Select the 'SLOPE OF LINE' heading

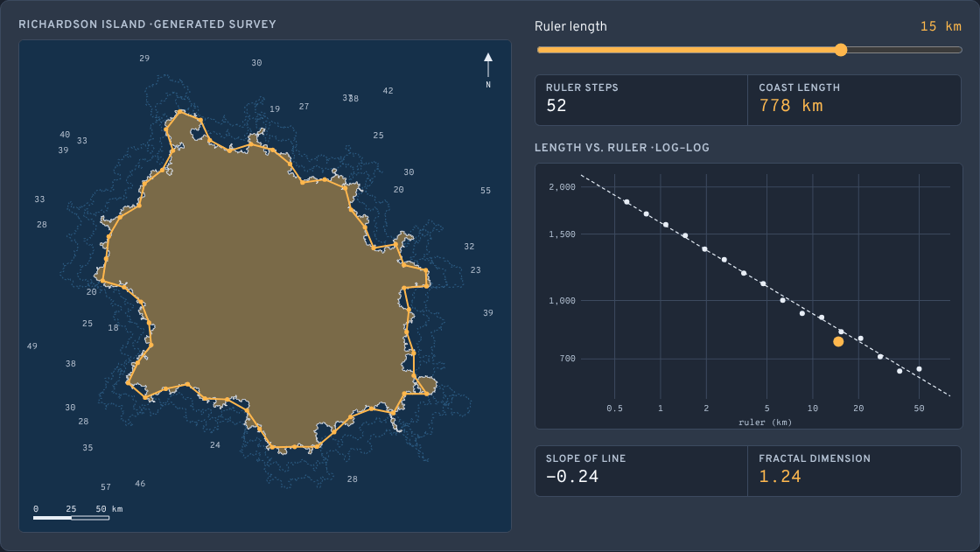585,458
